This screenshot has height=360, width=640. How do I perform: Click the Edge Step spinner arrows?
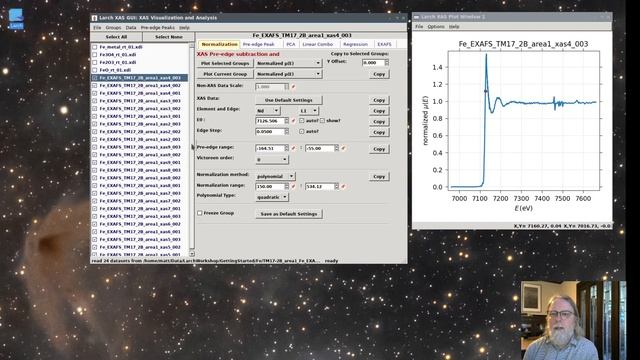pyautogui.click(x=287, y=131)
